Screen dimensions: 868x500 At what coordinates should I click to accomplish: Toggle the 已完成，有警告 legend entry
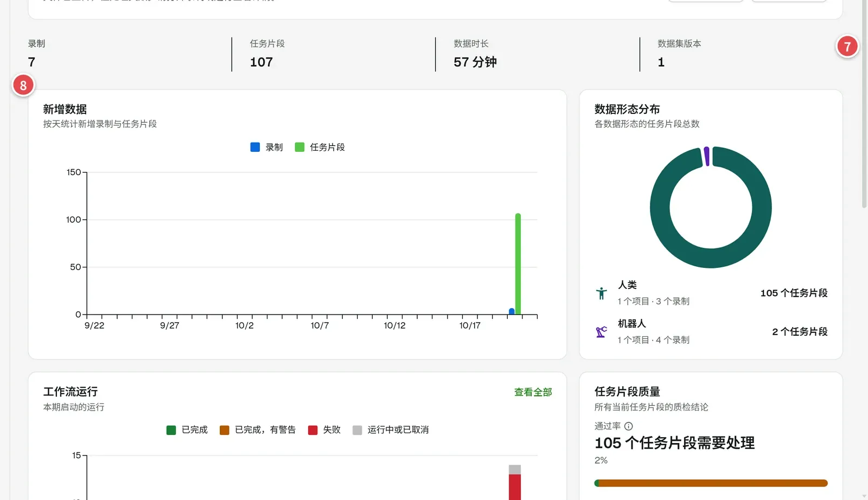pos(257,430)
